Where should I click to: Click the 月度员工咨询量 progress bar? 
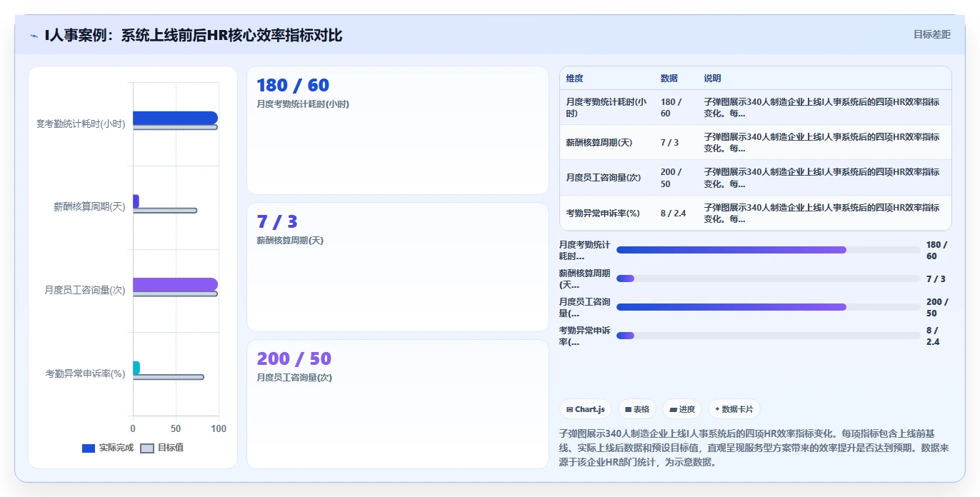tap(768, 307)
